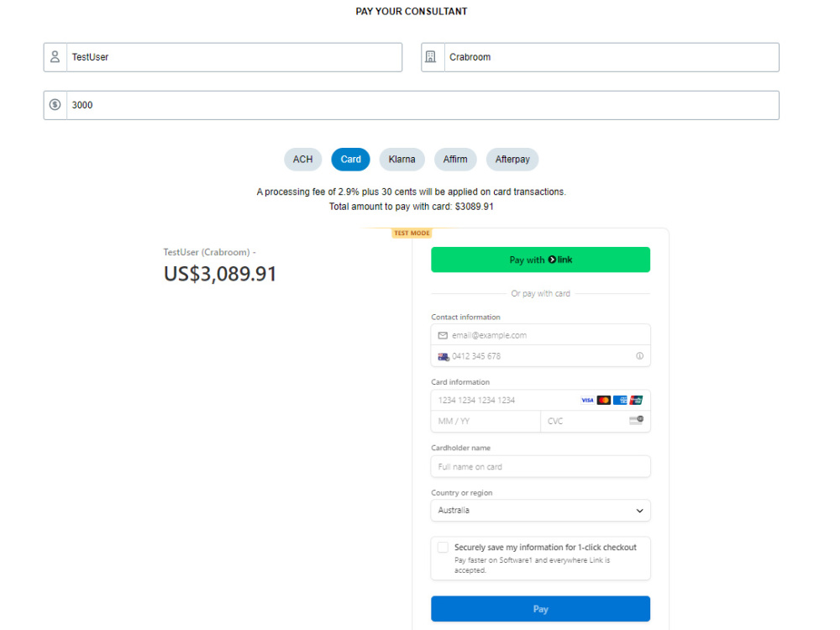Click the Visa card logo
840x630 pixels.
[x=587, y=400]
